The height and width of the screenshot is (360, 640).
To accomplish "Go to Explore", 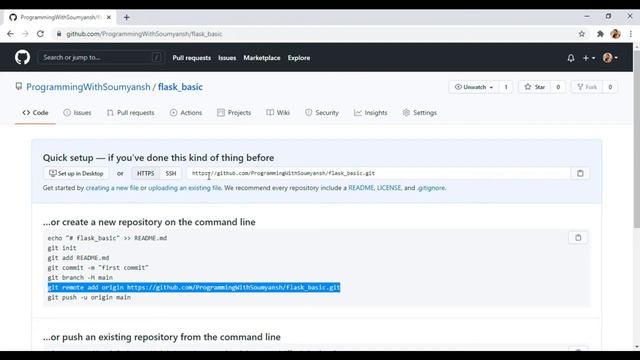I will pos(299,58).
